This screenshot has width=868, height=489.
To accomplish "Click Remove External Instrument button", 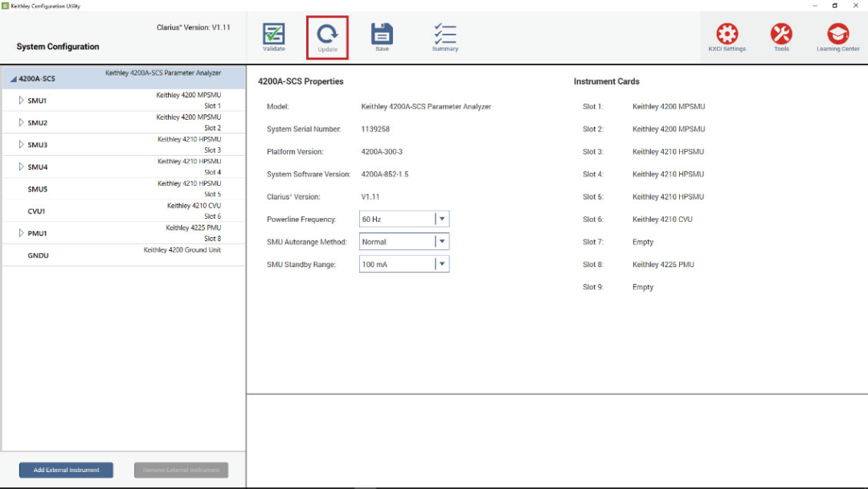I will 181,471.
